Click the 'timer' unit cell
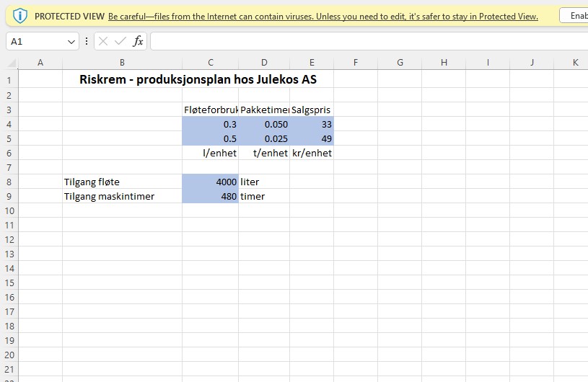 coord(264,196)
